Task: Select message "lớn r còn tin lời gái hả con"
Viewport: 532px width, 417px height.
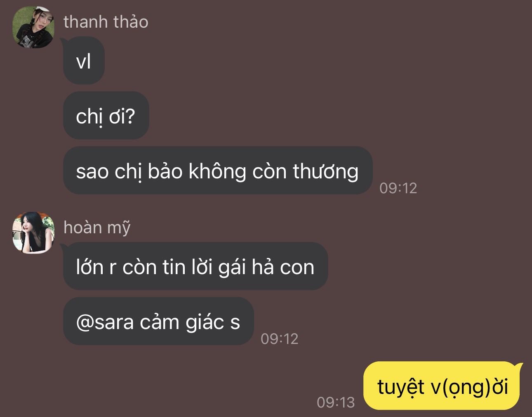Action: [x=195, y=266]
